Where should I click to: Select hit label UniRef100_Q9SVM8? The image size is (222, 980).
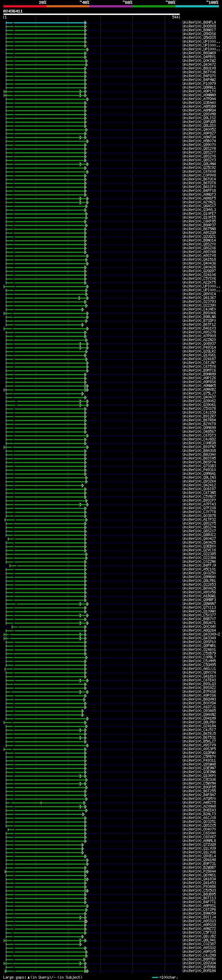click(199, 114)
